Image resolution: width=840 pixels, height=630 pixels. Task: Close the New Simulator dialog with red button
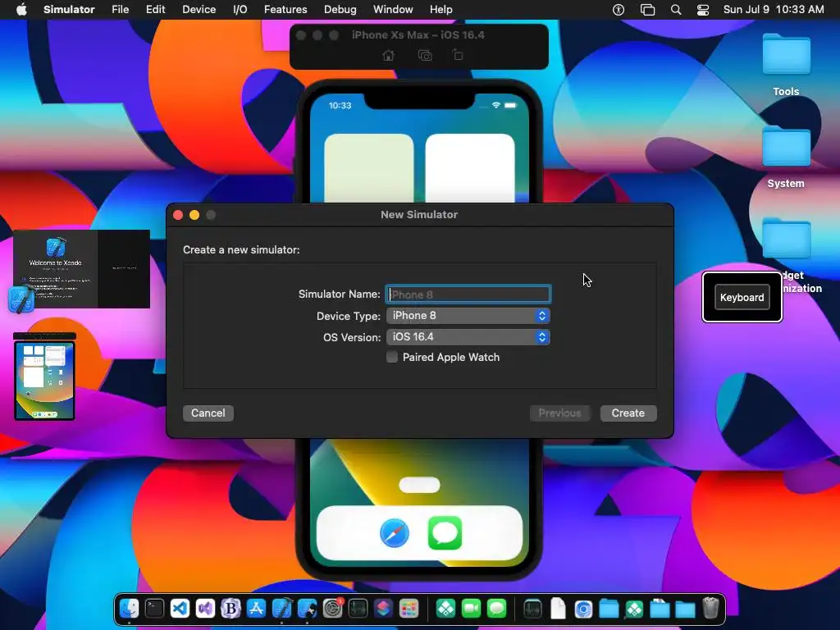(178, 215)
